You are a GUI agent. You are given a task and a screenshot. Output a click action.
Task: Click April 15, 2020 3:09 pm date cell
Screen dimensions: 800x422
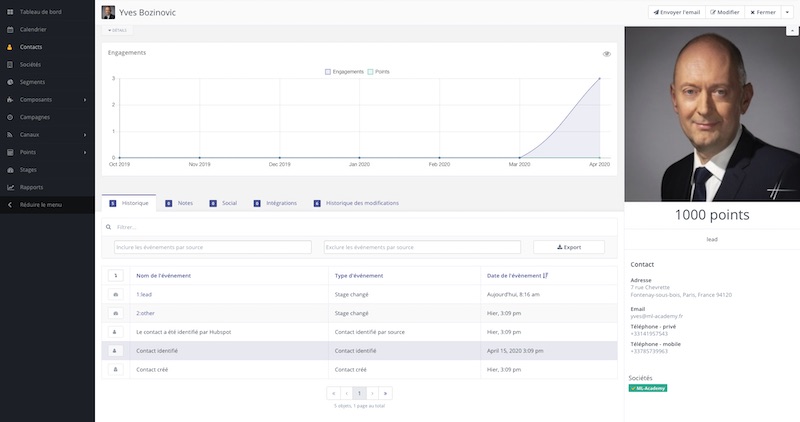tap(549, 351)
